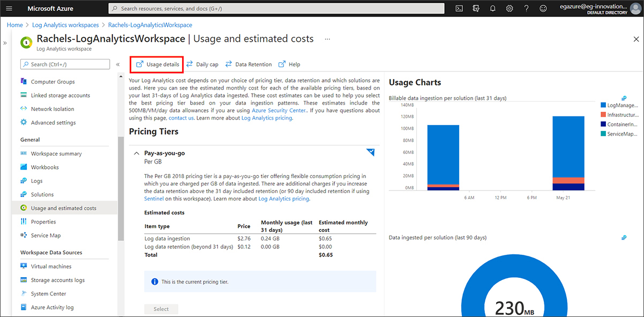Open Virtual machines data source
Screen dimensions: 644x317
(51, 267)
